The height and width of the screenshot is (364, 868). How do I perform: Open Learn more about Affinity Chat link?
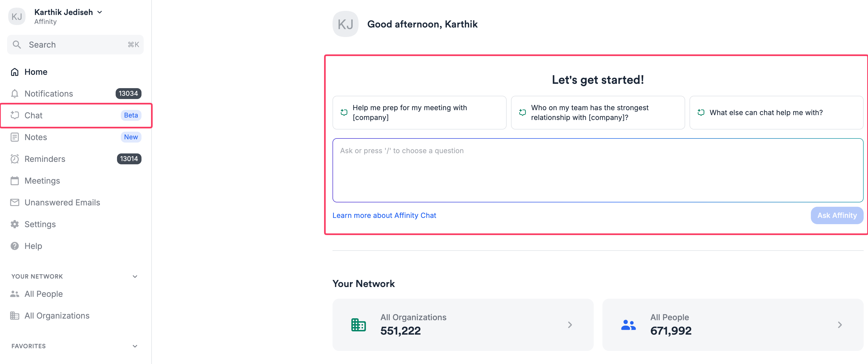pos(384,215)
